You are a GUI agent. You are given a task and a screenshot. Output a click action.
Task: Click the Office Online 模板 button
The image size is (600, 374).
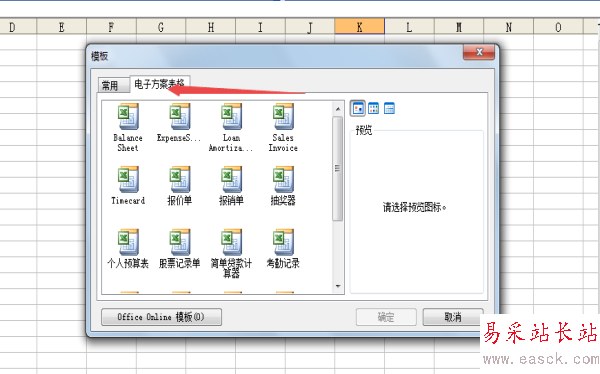(161, 317)
